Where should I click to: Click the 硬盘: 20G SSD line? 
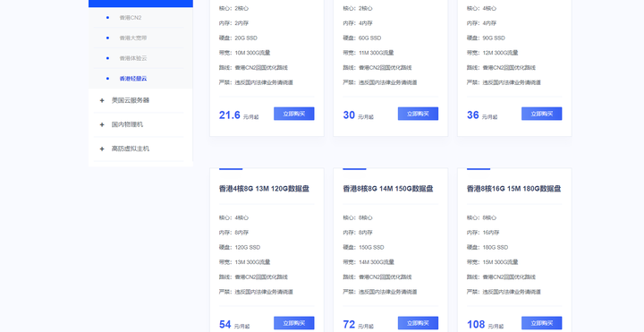[x=238, y=38]
